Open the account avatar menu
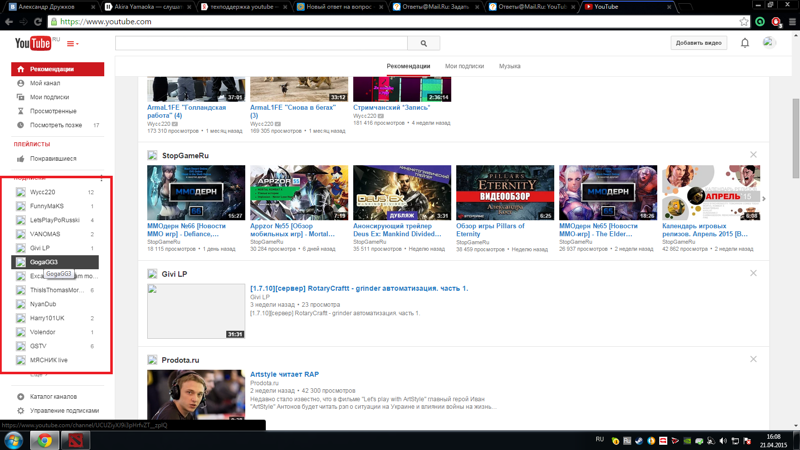 pyautogui.click(x=768, y=43)
